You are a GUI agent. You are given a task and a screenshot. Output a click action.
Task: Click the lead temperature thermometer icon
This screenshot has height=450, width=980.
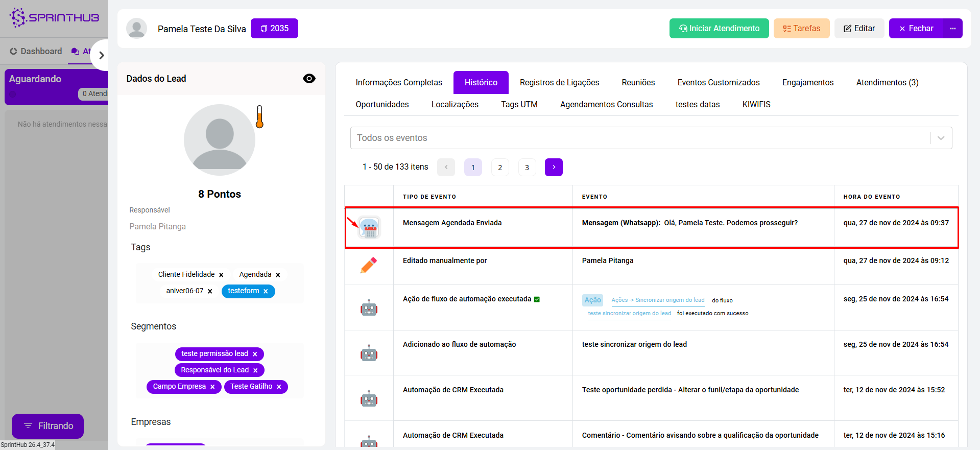coord(259,117)
